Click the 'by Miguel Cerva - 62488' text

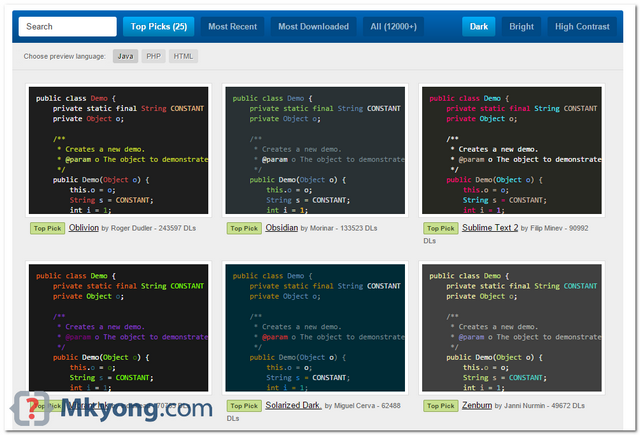tap(362, 406)
